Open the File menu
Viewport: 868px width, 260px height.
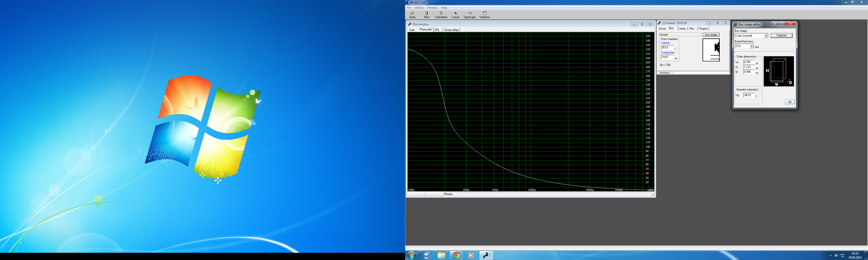click(409, 8)
